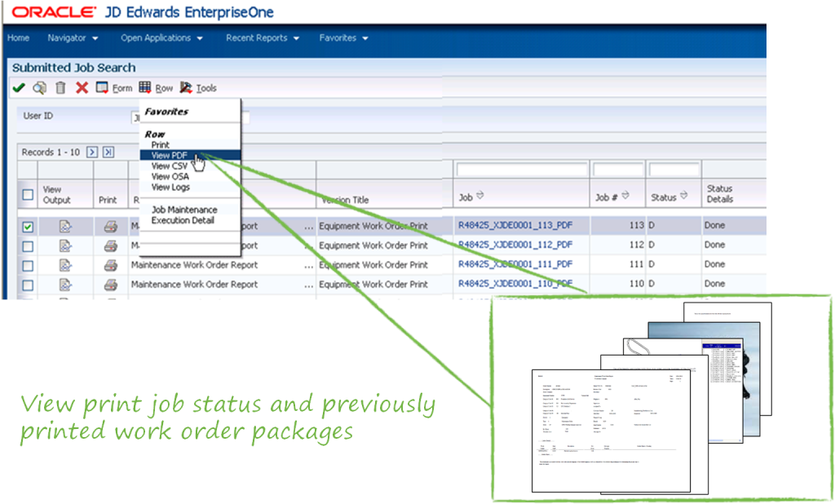Click the green checkmark Select icon
This screenshot has width=835, height=504.
click(x=20, y=87)
